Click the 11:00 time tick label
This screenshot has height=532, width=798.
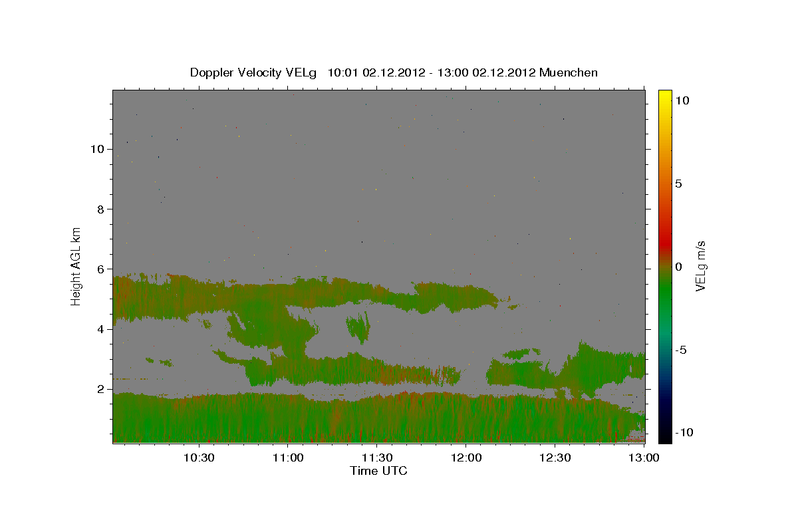click(x=288, y=458)
